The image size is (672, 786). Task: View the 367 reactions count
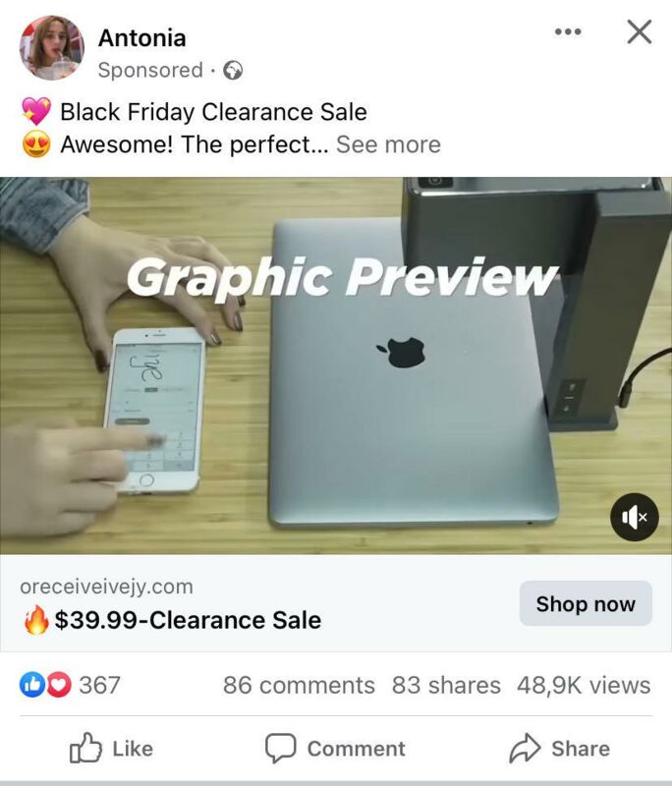(99, 685)
